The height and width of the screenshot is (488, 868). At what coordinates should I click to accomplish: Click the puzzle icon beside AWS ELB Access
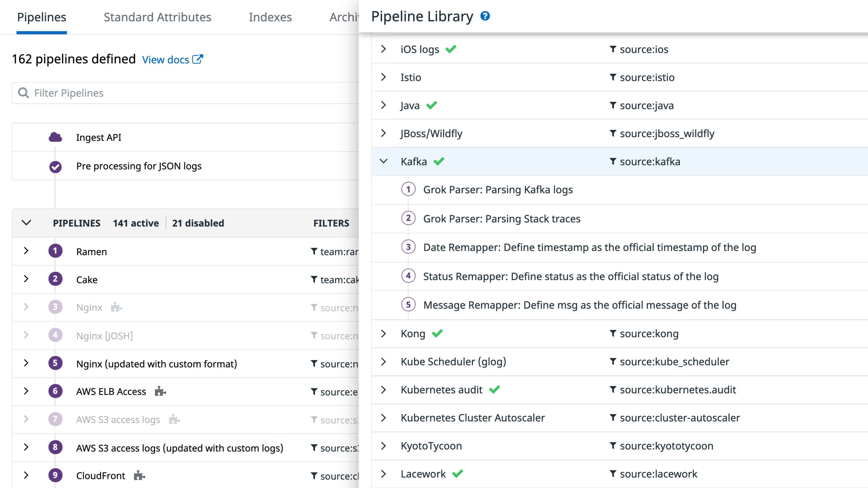160,391
